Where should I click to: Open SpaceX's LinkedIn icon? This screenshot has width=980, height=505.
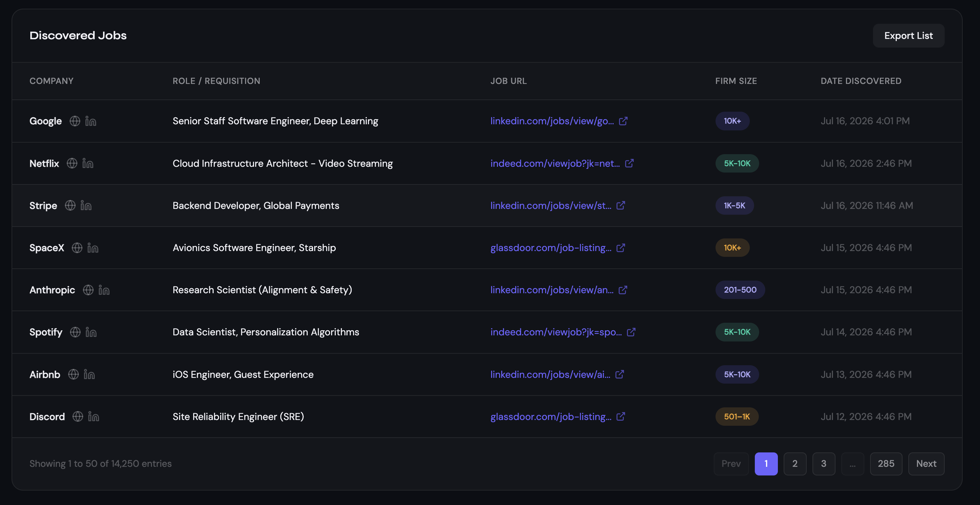point(93,247)
